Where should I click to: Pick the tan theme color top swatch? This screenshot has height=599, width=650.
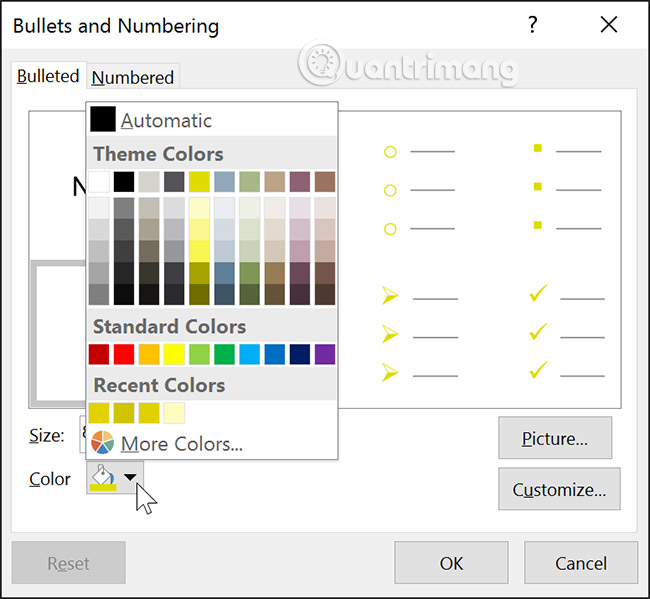[275, 182]
